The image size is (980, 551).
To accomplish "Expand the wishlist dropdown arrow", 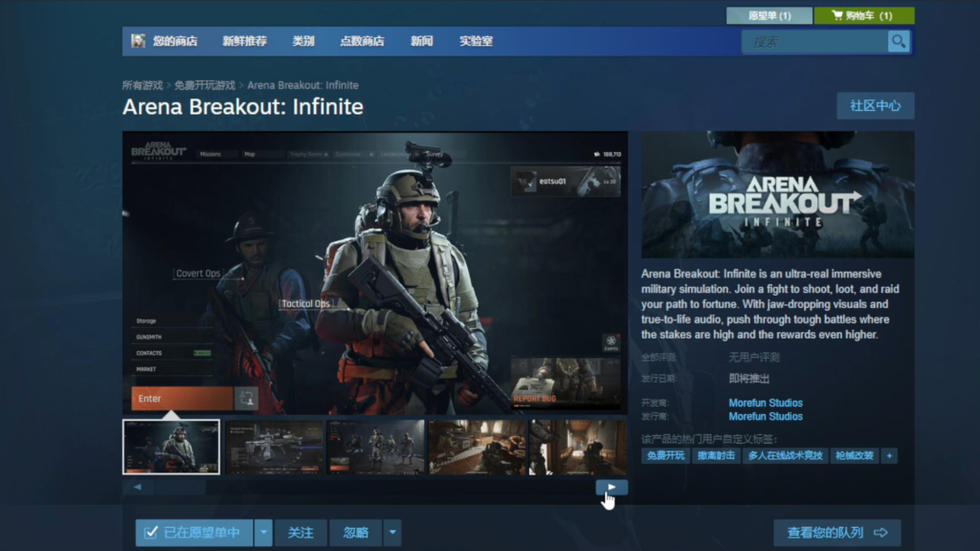I will (264, 533).
